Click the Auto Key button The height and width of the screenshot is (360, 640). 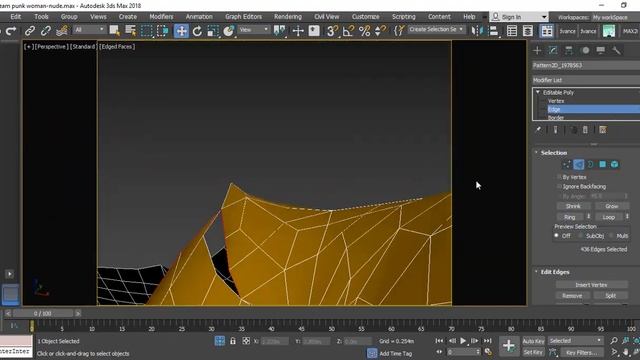pyautogui.click(x=533, y=341)
